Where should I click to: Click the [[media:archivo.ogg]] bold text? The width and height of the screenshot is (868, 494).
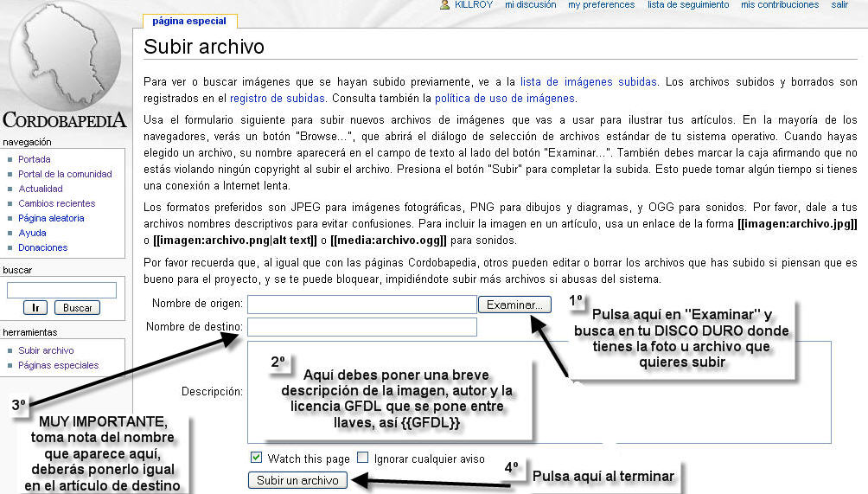[388, 241]
